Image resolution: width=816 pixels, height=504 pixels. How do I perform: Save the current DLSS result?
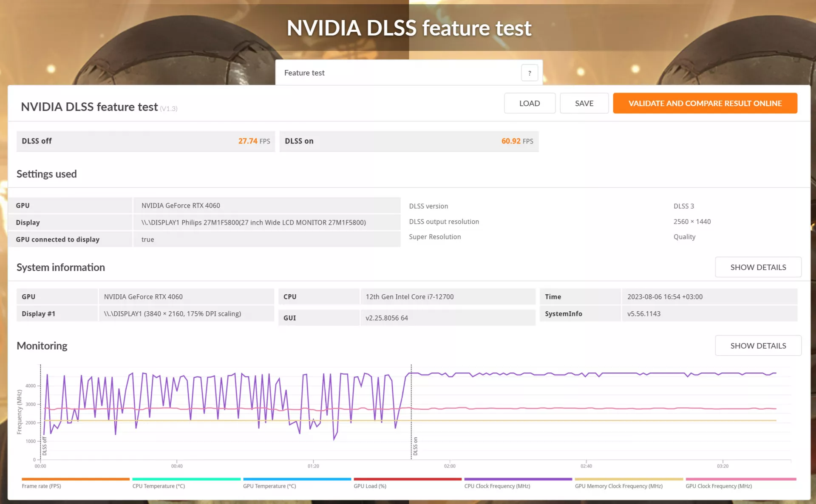[x=584, y=103]
